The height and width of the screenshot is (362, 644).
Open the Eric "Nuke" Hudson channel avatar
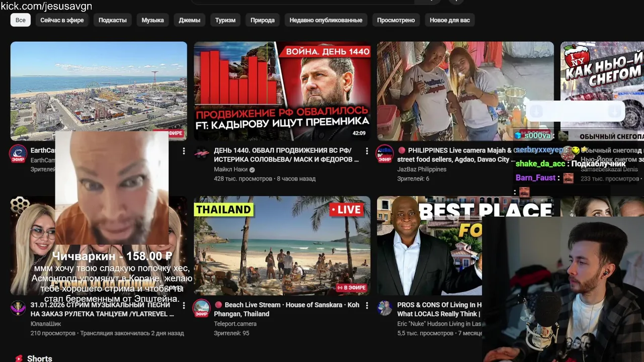(x=385, y=308)
